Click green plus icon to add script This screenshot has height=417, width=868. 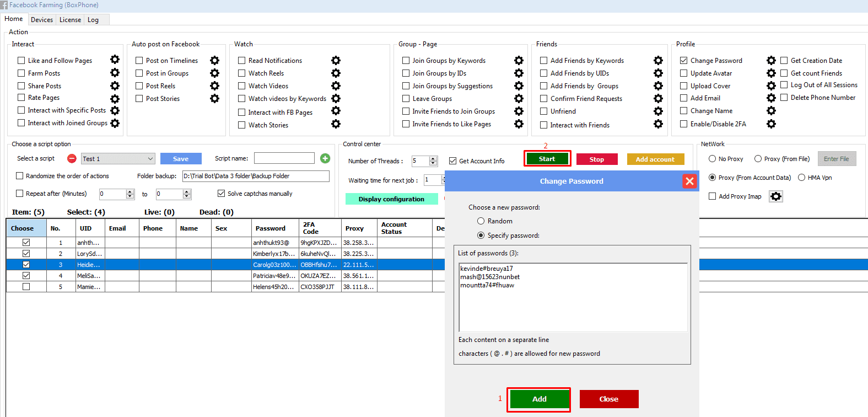325,158
